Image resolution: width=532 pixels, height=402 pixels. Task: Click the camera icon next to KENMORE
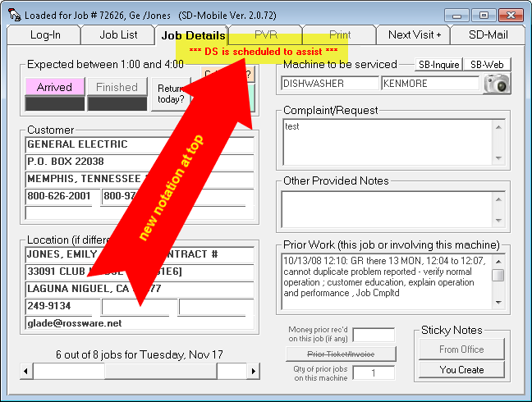point(497,83)
